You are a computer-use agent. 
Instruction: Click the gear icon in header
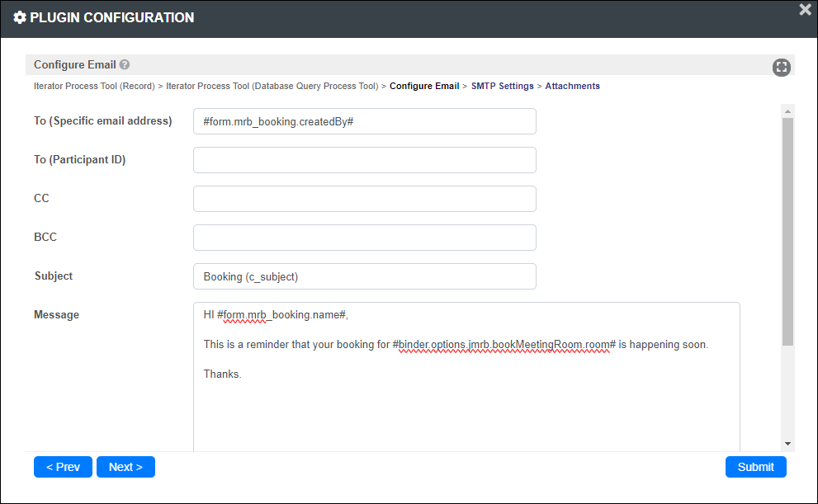click(19, 17)
